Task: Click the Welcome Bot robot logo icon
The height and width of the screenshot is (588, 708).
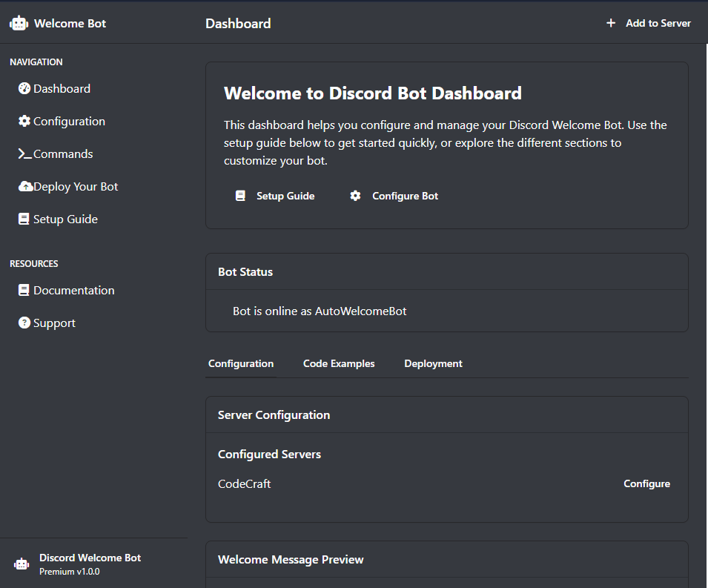Action: tap(19, 24)
